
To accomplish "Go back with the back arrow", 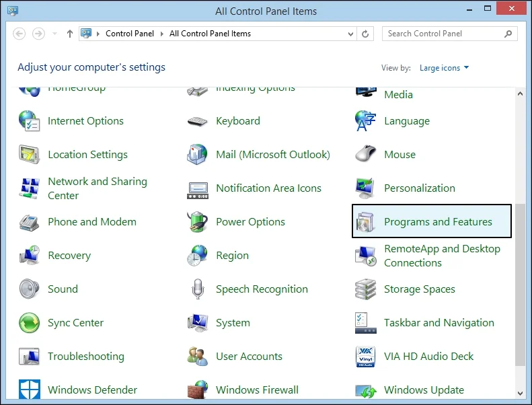I will coord(20,34).
